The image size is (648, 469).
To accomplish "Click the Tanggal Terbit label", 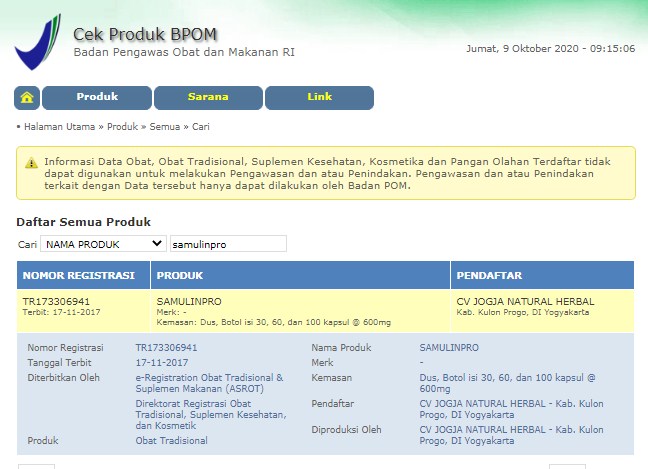I will (59, 363).
